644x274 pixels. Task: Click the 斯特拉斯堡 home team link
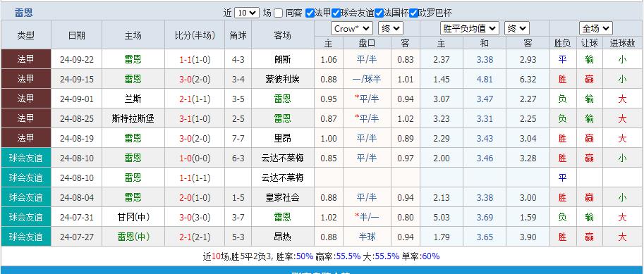133,118
